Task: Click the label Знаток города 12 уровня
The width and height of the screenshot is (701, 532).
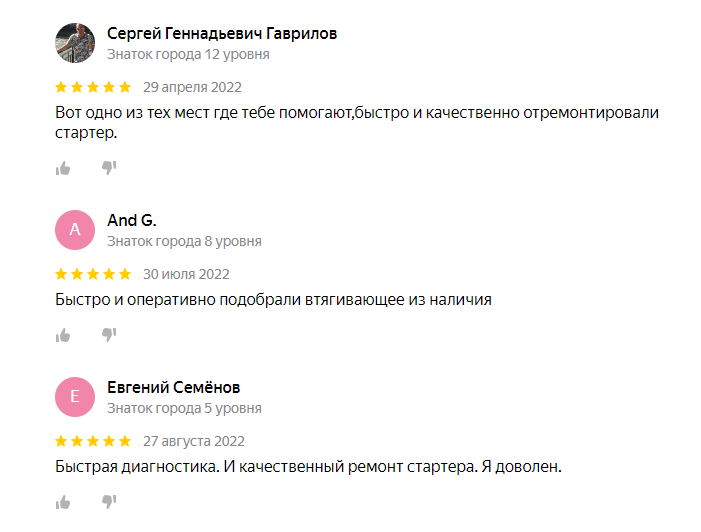Action: click(x=188, y=55)
